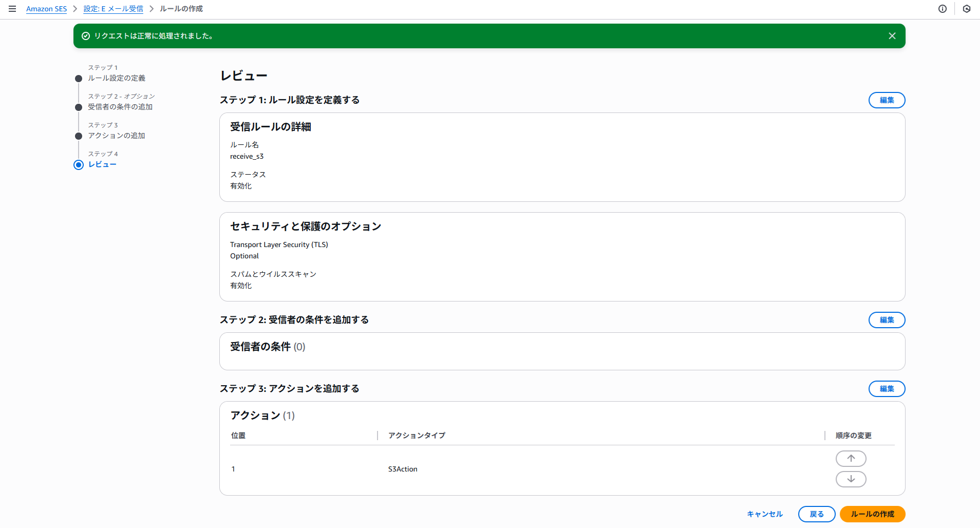Move S3Action up in order
980x528 pixels.
(851, 459)
